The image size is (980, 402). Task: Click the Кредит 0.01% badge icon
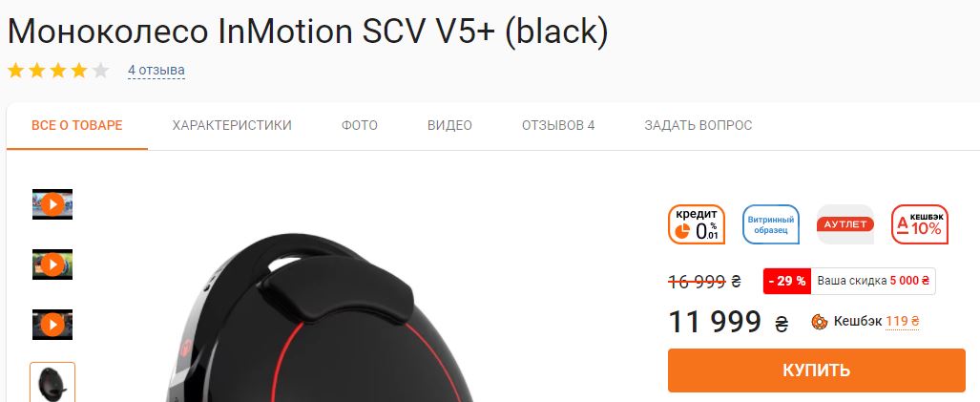697,224
